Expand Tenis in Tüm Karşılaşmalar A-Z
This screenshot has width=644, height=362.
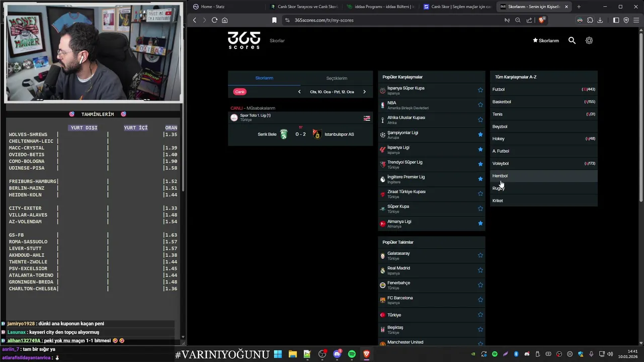544,114
